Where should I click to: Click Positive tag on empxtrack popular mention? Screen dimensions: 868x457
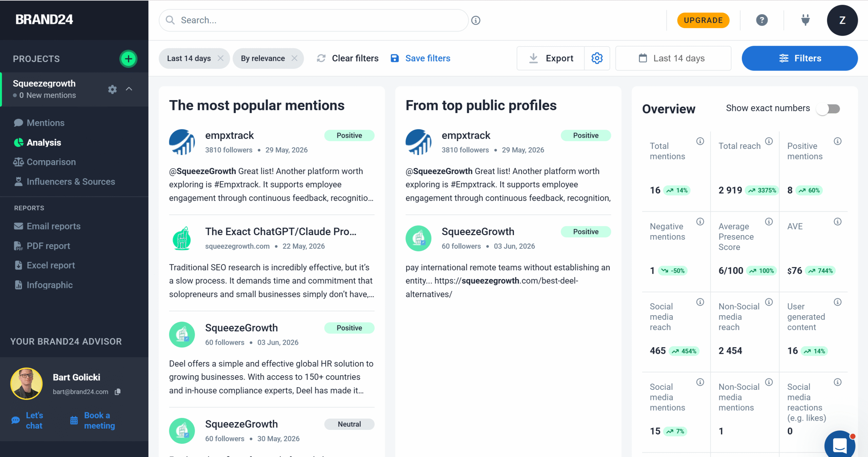349,135
